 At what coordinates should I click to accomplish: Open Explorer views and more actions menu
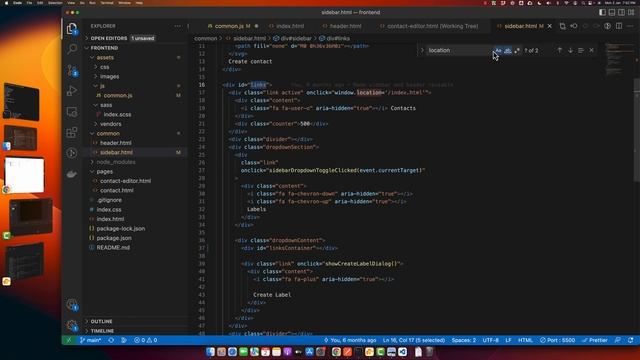(177, 26)
